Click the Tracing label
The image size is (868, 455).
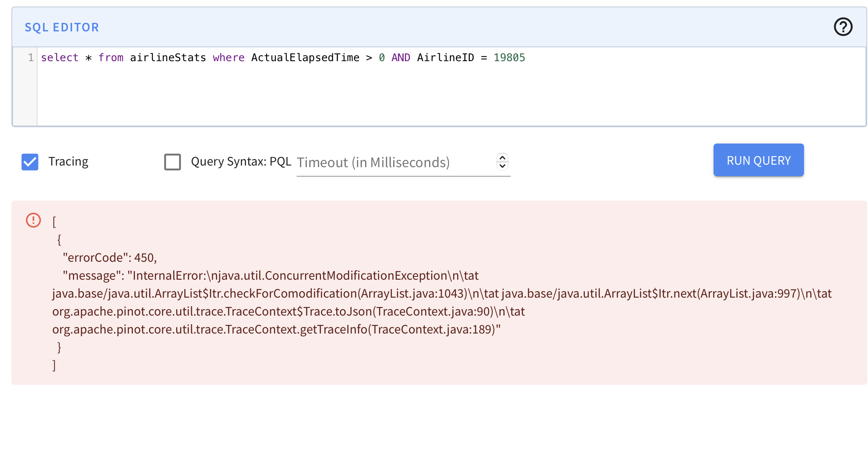[x=68, y=162]
